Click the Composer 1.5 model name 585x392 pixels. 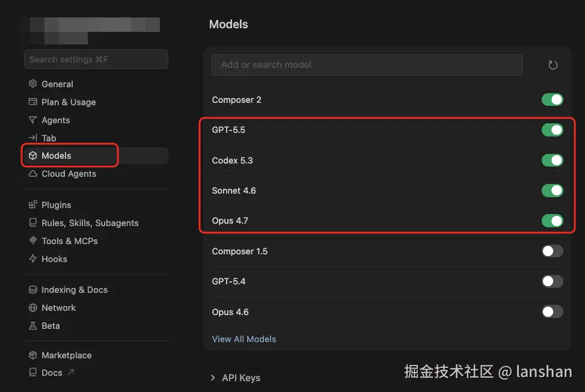tap(239, 251)
